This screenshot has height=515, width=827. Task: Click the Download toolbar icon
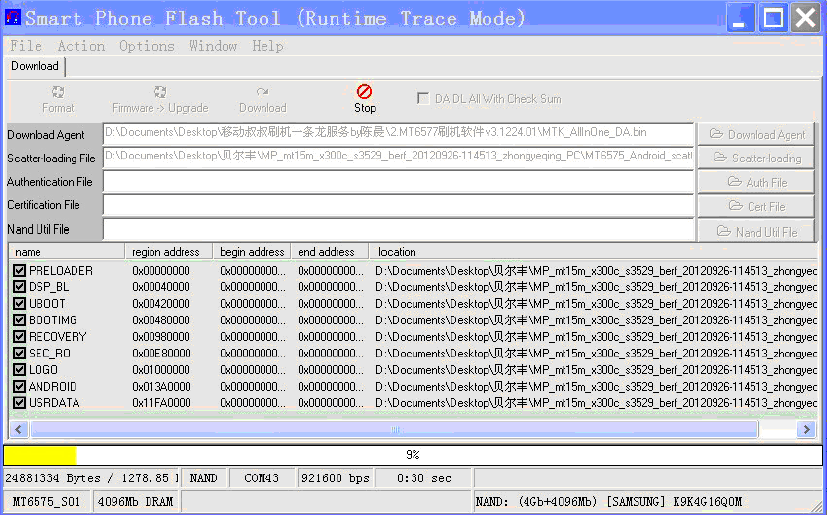(262, 92)
